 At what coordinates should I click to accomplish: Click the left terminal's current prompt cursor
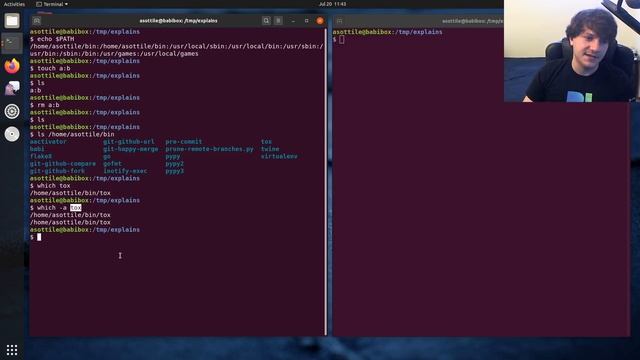39,237
